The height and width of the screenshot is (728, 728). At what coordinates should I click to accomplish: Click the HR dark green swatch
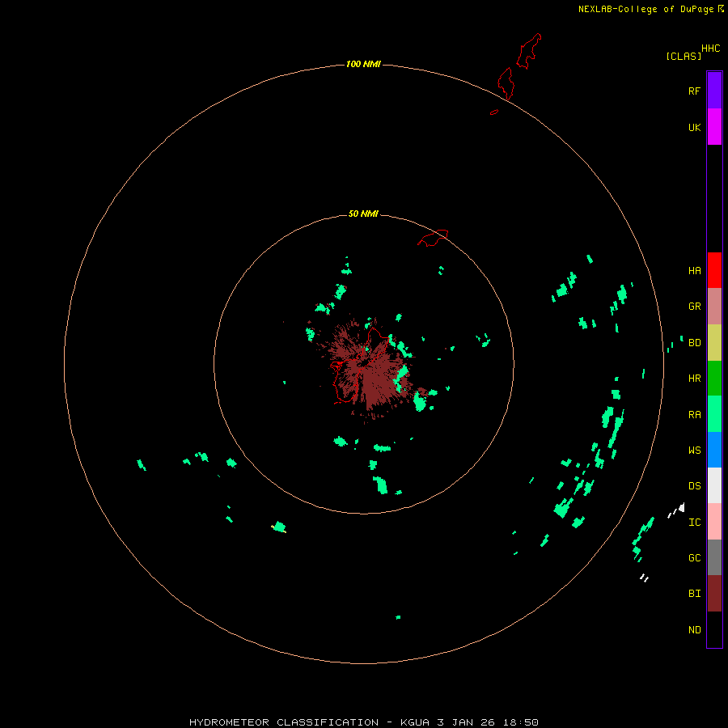pyautogui.click(x=714, y=379)
